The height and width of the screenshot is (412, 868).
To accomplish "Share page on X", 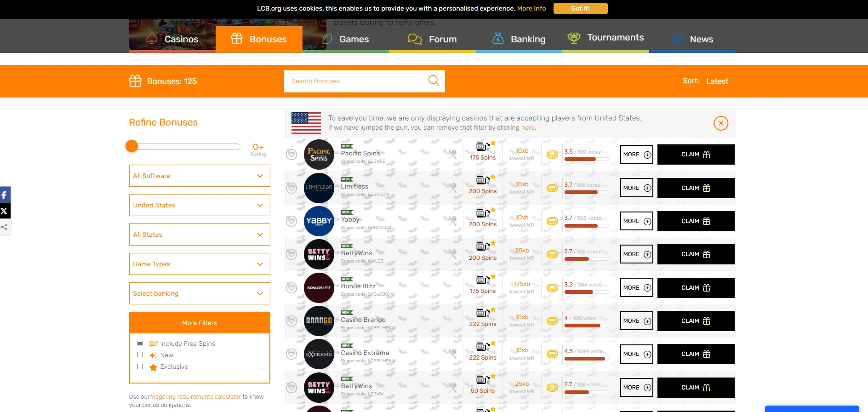I will coord(4,211).
